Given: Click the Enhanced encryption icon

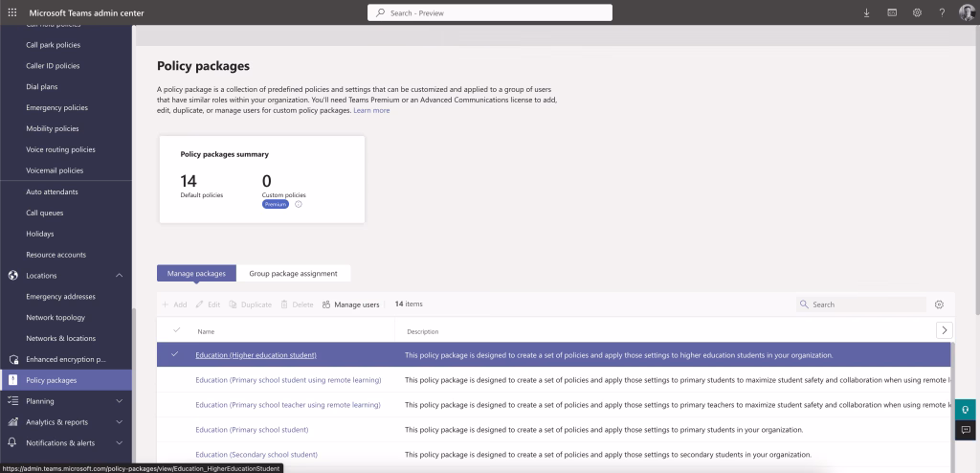Looking at the screenshot, I should 12,359.
